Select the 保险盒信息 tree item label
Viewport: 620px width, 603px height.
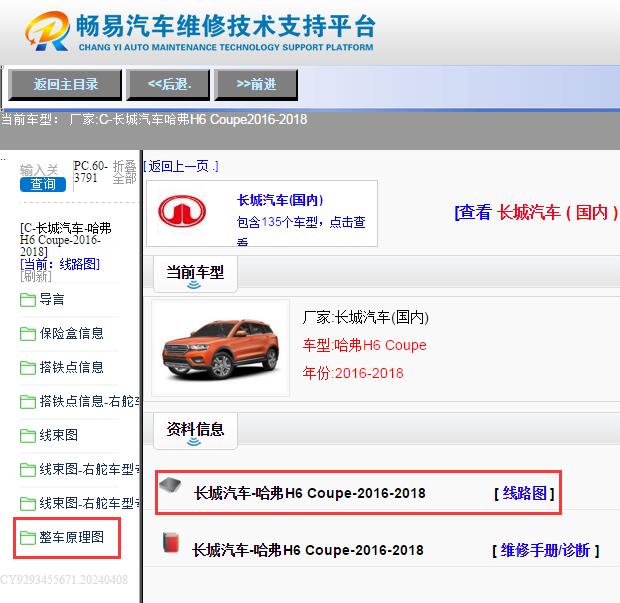point(72,333)
